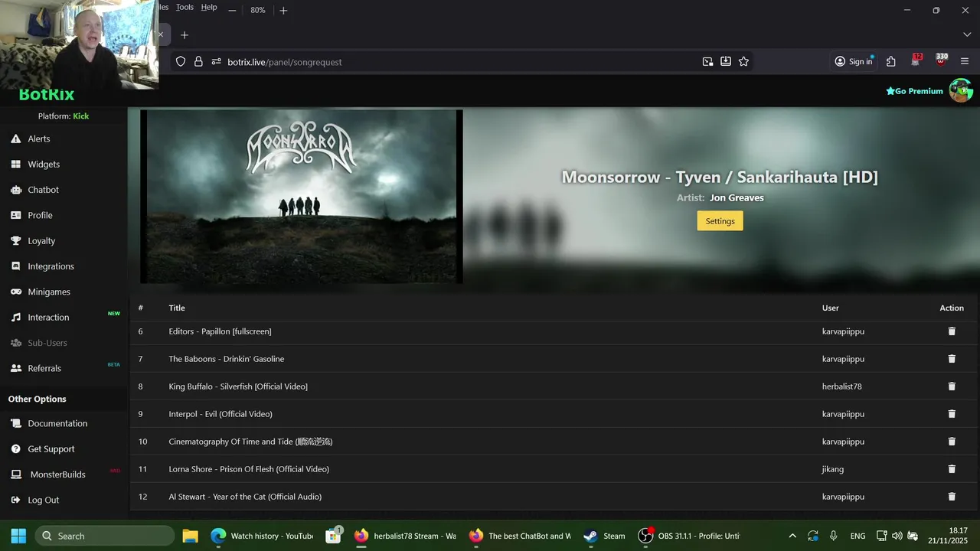Show hidden system tray icons chevron
The image size is (980, 551).
point(792,536)
